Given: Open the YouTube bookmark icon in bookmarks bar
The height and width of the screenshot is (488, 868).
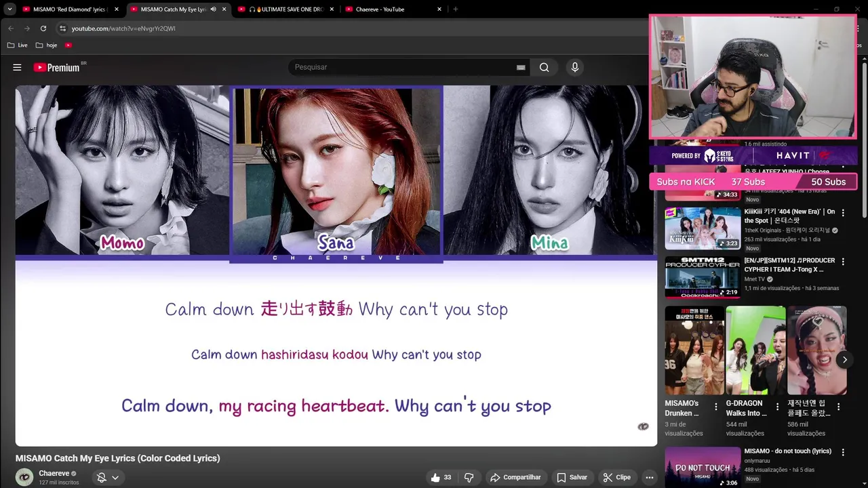Looking at the screenshot, I should (x=68, y=45).
